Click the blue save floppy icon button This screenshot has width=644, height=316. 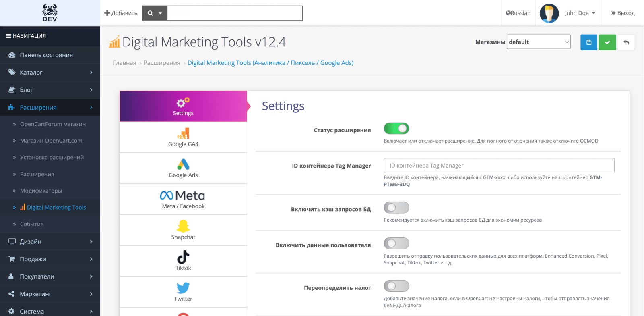pyautogui.click(x=589, y=42)
